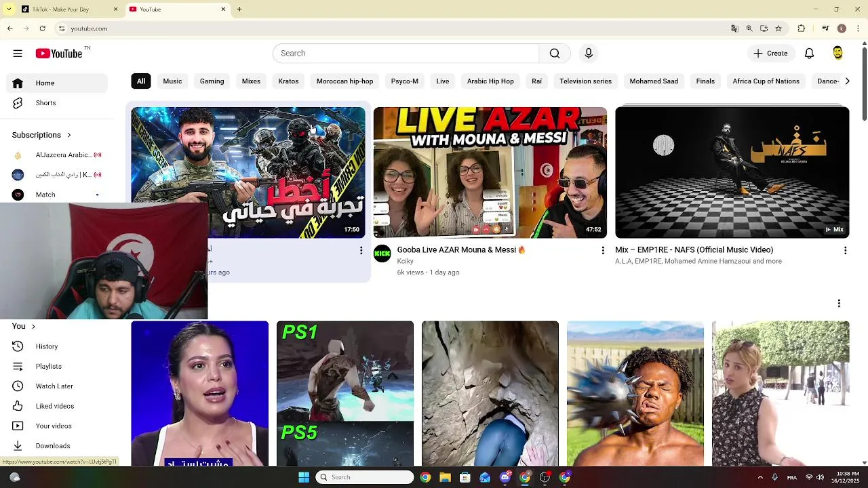Reload the YouTube page
This screenshot has width=868, height=488.
pyautogui.click(x=42, y=28)
